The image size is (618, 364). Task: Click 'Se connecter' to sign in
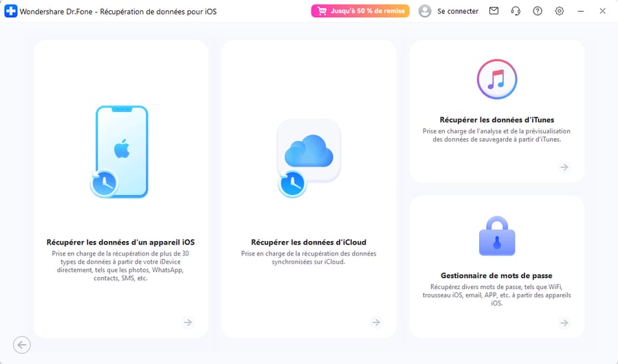point(458,12)
